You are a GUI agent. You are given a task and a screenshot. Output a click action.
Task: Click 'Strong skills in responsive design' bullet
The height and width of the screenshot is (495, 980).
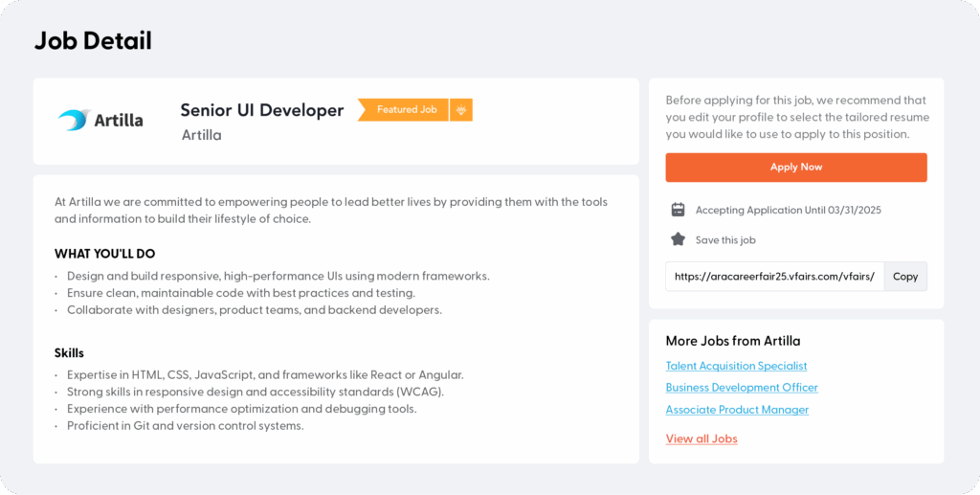point(256,393)
